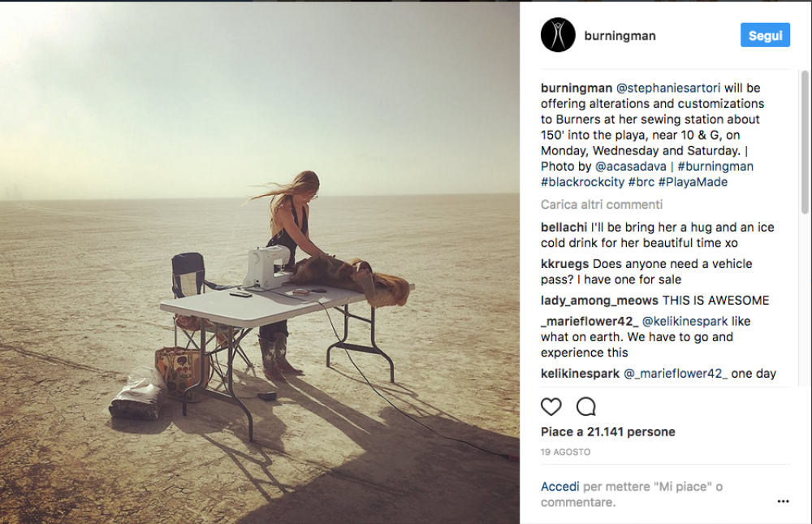Image resolution: width=812 pixels, height=524 pixels.
Task: Click the desert sewing table photo
Action: coord(260,262)
